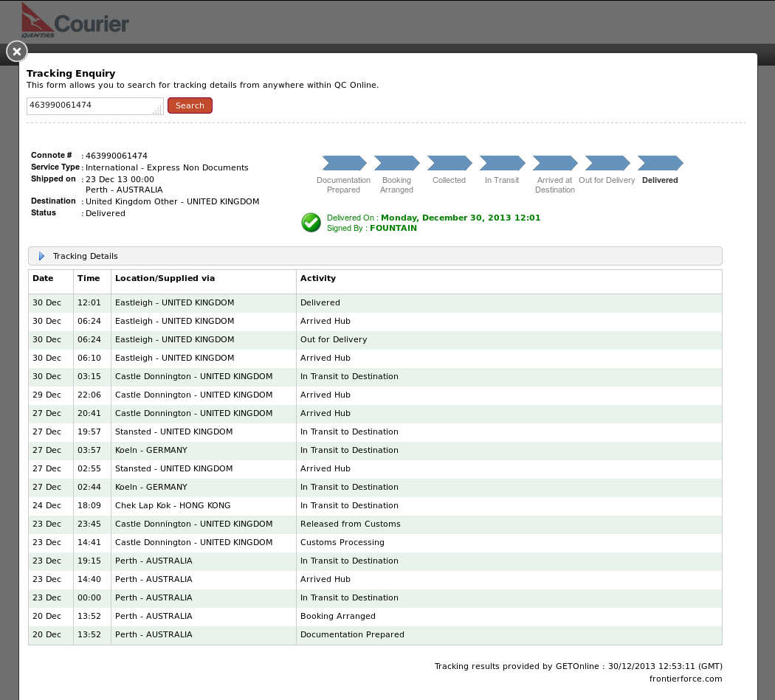This screenshot has width=775, height=700.
Task: Click the 02:55 Stansted location cell
Action: (x=174, y=468)
